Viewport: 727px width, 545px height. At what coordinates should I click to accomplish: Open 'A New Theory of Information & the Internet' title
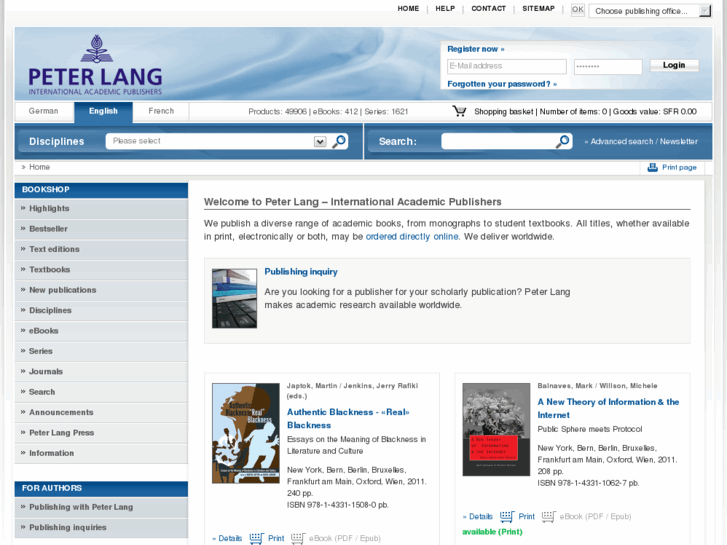click(608, 408)
